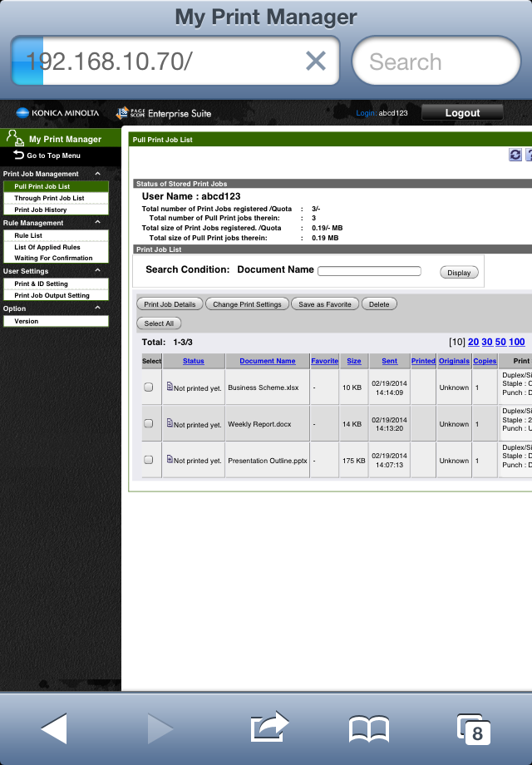
Task: Sort by the Originals column header
Action: point(454,361)
